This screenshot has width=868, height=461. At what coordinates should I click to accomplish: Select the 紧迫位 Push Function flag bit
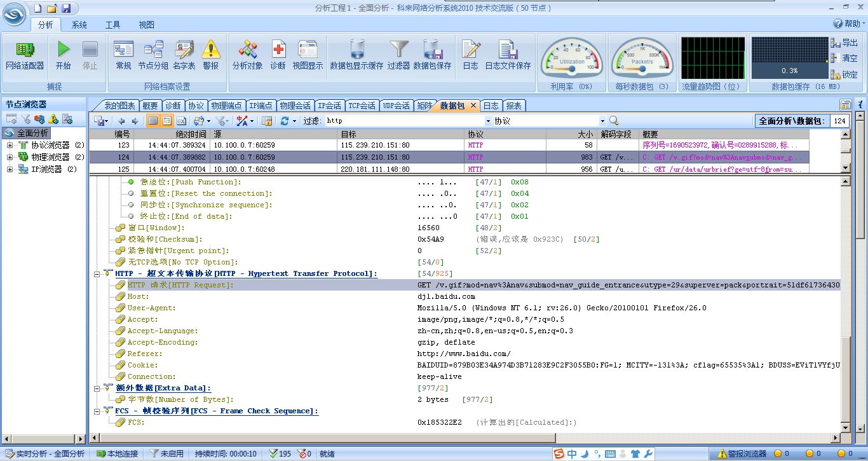(x=191, y=182)
